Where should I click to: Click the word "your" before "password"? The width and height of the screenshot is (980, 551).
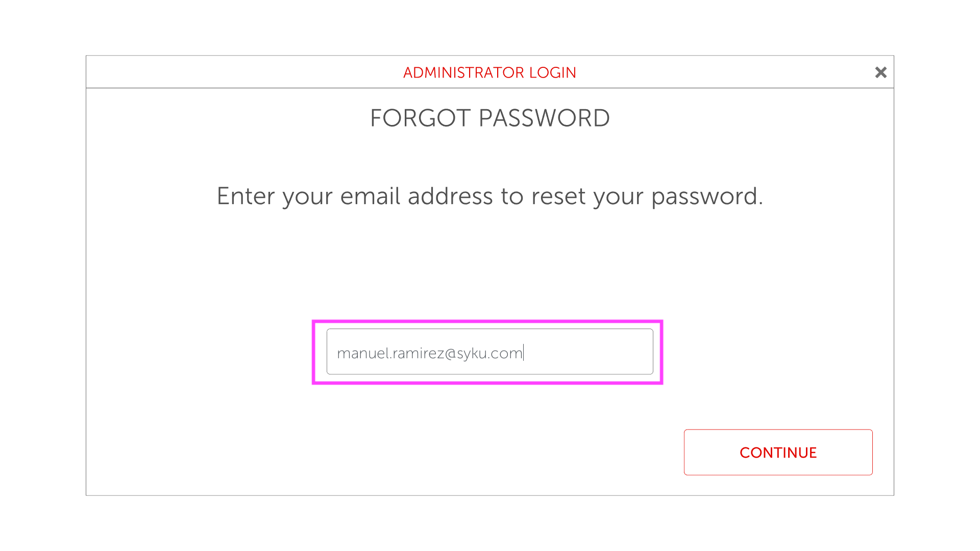(618, 196)
